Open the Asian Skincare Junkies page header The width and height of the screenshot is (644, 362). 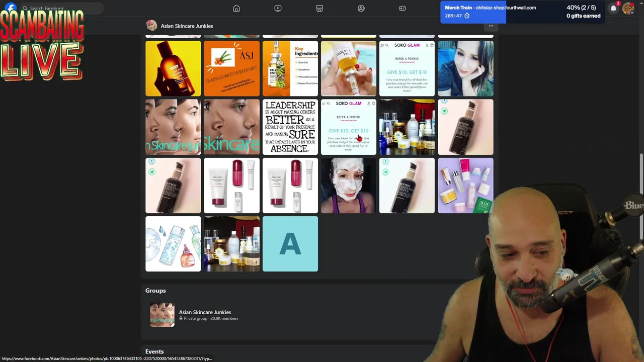[x=187, y=26]
